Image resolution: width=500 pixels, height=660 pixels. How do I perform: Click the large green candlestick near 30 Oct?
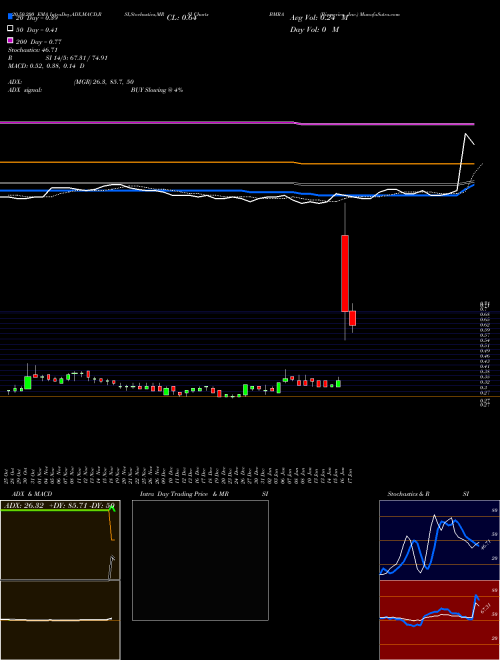pos(28,383)
